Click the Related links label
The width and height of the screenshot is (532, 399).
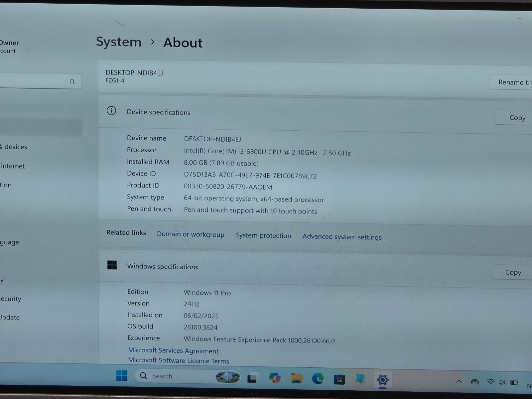(x=126, y=232)
